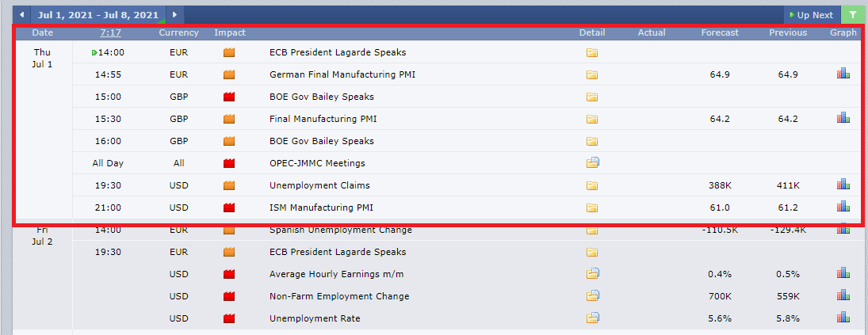Open graph for German Final Manufacturing PMI
The image size is (868, 335).
click(843, 74)
